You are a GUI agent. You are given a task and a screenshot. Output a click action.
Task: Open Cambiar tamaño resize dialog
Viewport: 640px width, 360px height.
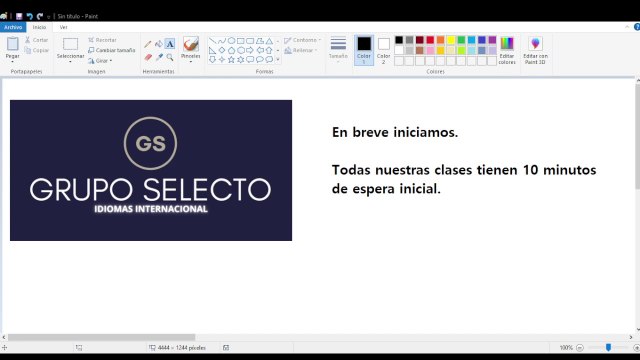pyautogui.click(x=111, y=50)
